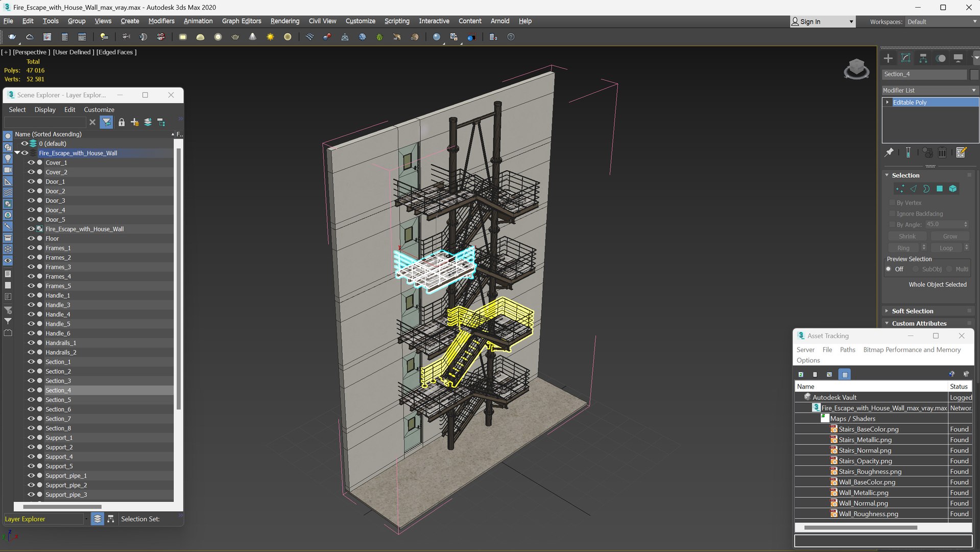The image size is (980, 552).
Task: Open the Modify tab in command panel
Action: pos(905,58)
